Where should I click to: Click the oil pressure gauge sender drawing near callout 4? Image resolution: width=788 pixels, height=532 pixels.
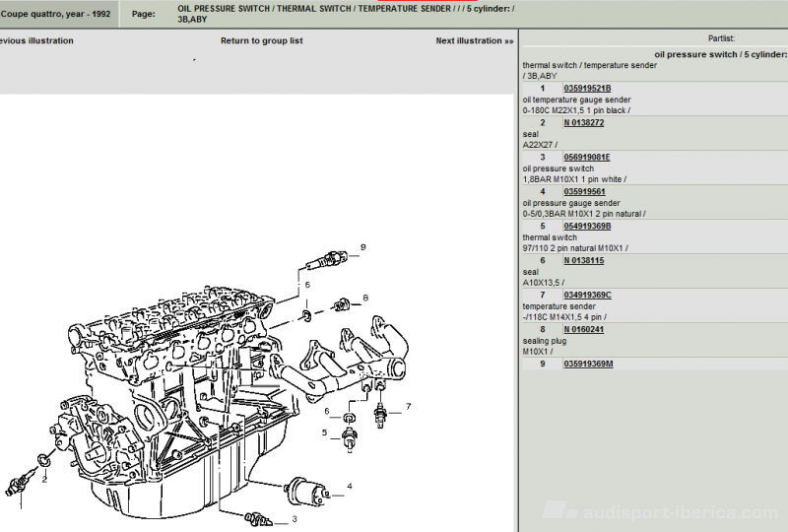click(307, 492)
